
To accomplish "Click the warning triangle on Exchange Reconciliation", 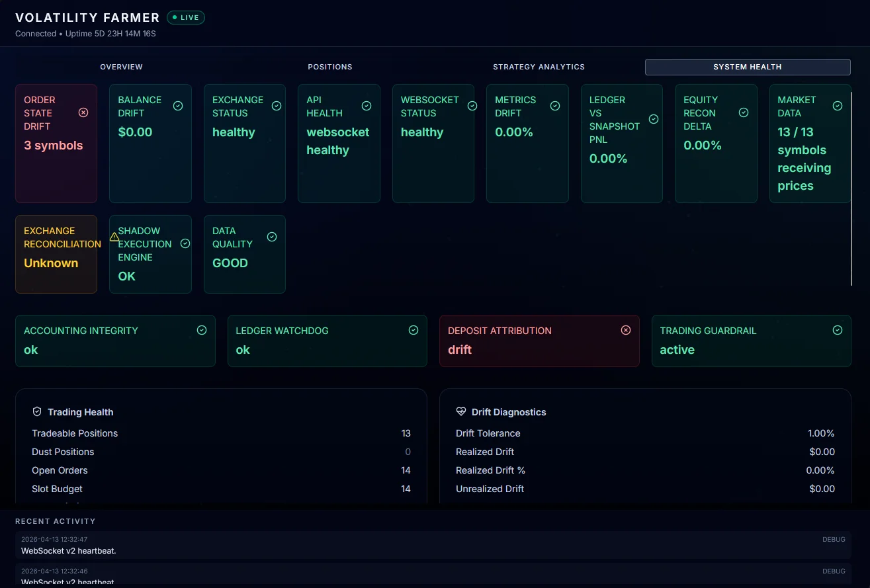I will pyautogui.click(x=114, y=237).
